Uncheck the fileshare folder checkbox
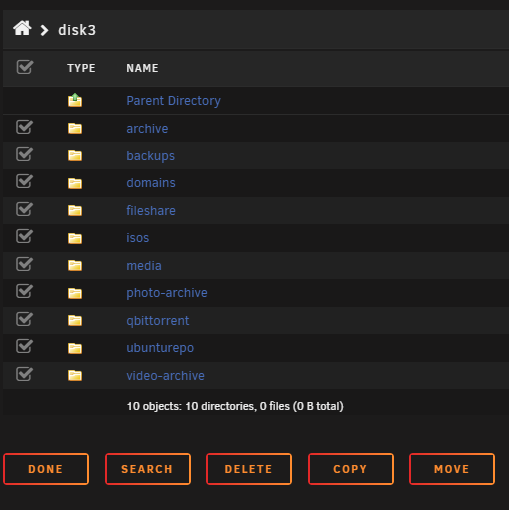Viewport: 509px width, 510px height. pyautogui.click(x=24, y=209)
